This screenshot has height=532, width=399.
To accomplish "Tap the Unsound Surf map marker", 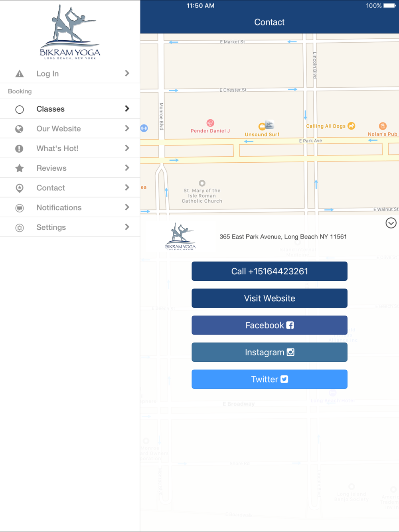I will (262, 127).
